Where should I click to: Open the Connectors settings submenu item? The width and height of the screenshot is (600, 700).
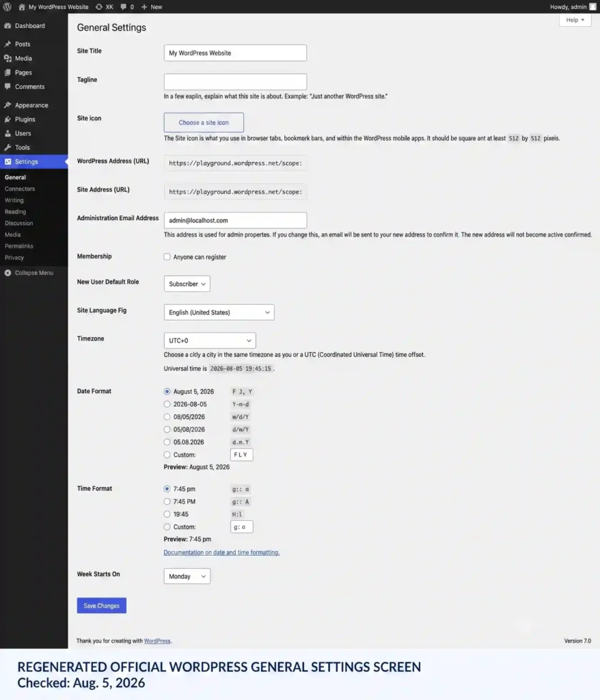click(20, 189)
